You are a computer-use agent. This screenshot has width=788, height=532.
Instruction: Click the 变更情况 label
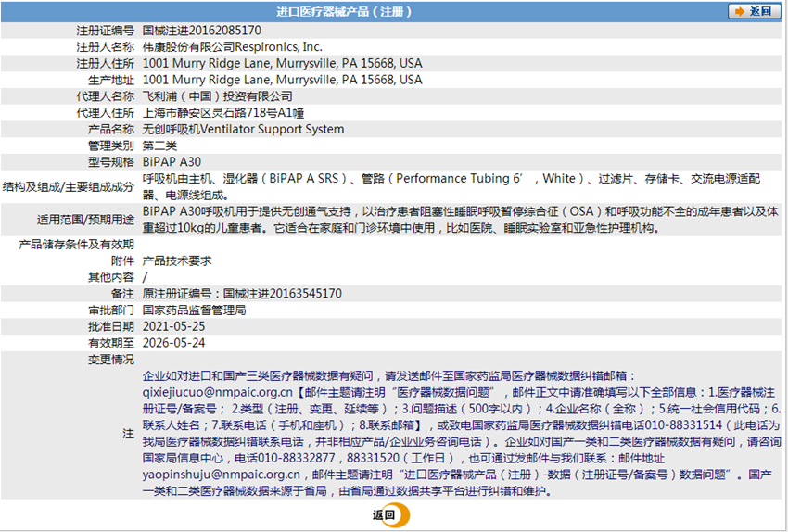click(111, 360)
